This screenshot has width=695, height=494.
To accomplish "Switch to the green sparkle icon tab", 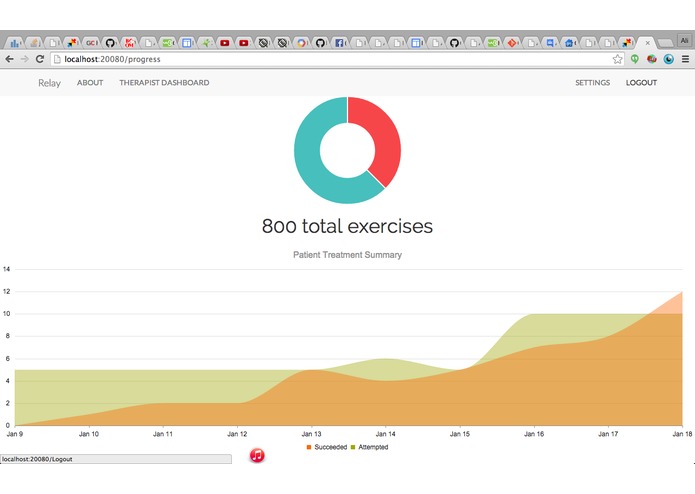I will (x=206, y=43).
